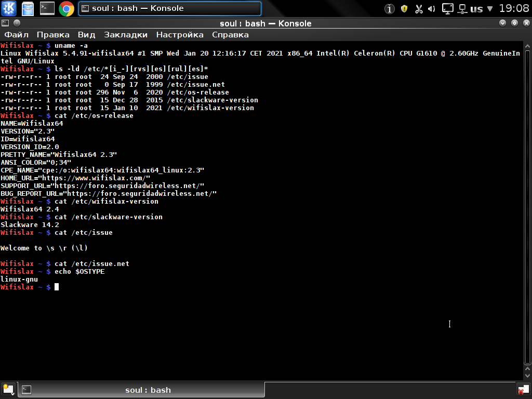The height and width of the screenshot is (399, 532).
Task: Click the 'ID=wifislax64' line
Action: coord(28,139)
